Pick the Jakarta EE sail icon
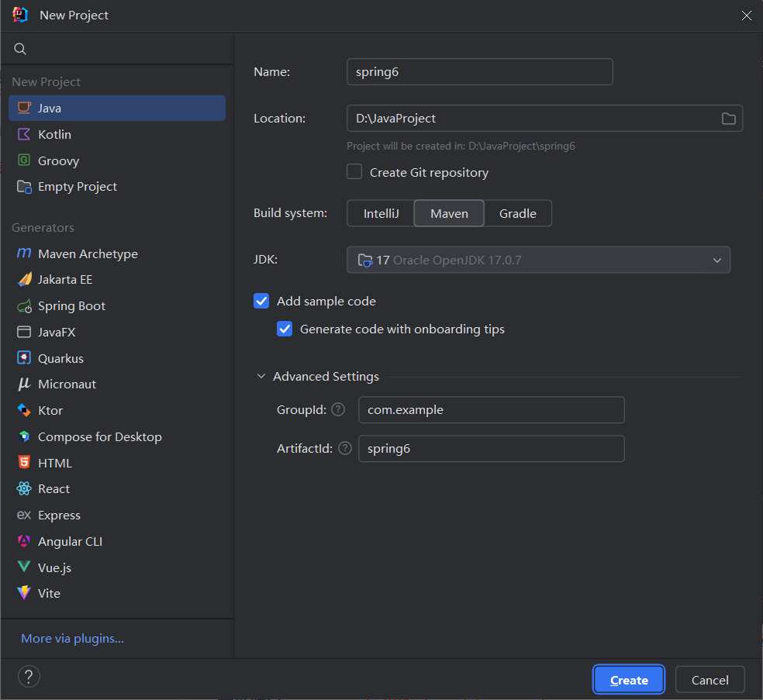 24,279
